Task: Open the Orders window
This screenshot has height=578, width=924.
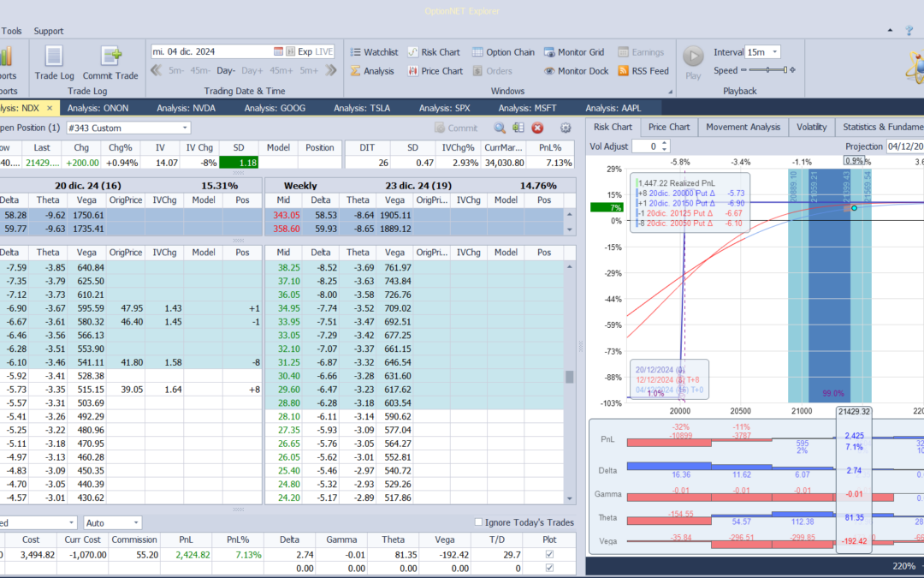Action: (492, 71)
